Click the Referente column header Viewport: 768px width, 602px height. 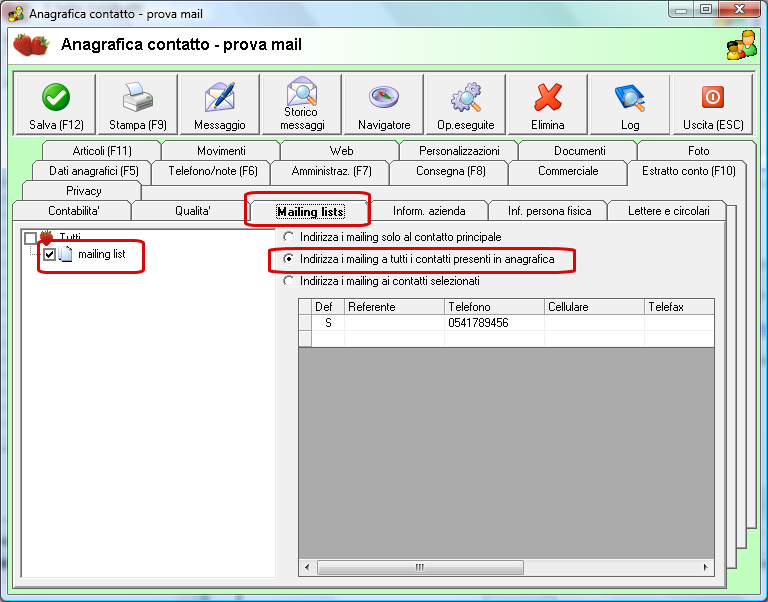click(394, 307)
